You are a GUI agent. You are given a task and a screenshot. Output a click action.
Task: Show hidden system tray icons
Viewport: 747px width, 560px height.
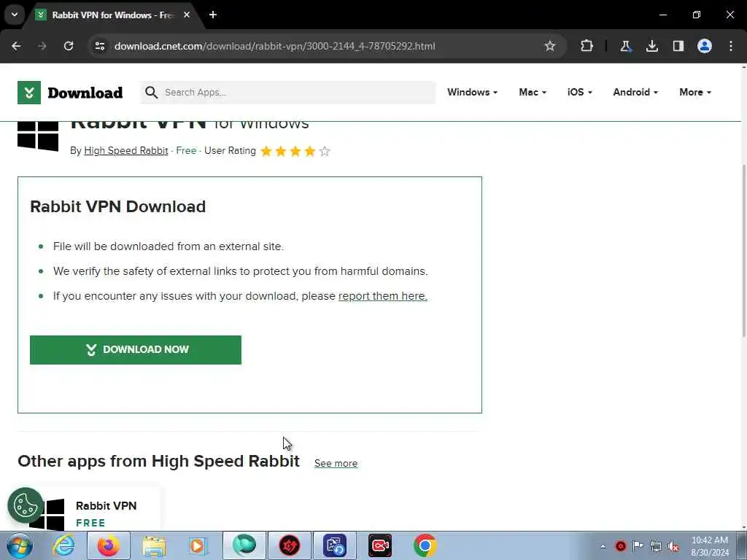pyautogui.click(x=603, y=546)
